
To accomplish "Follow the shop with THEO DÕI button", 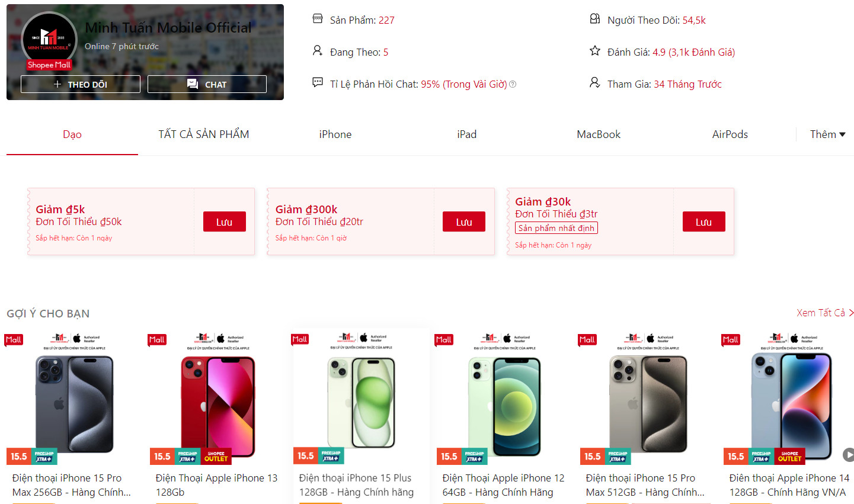I will (81, 84).
